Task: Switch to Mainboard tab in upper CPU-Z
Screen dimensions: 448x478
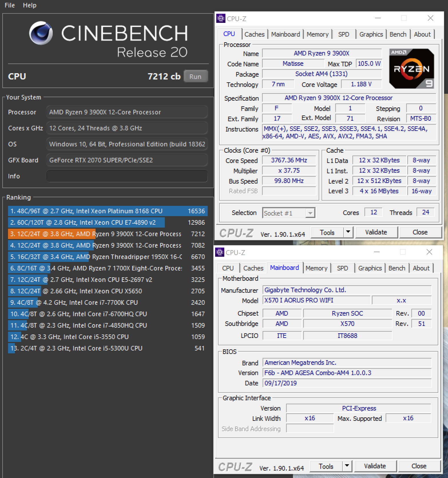Action: coord(286,34)
